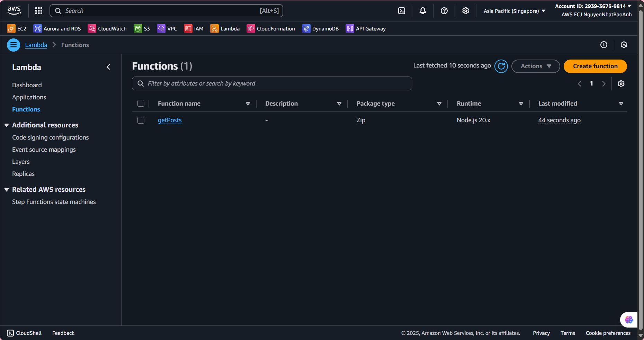This screenshot has height=340, width=644.
Task: Open the info panel icon
Action: pos(604,45)
